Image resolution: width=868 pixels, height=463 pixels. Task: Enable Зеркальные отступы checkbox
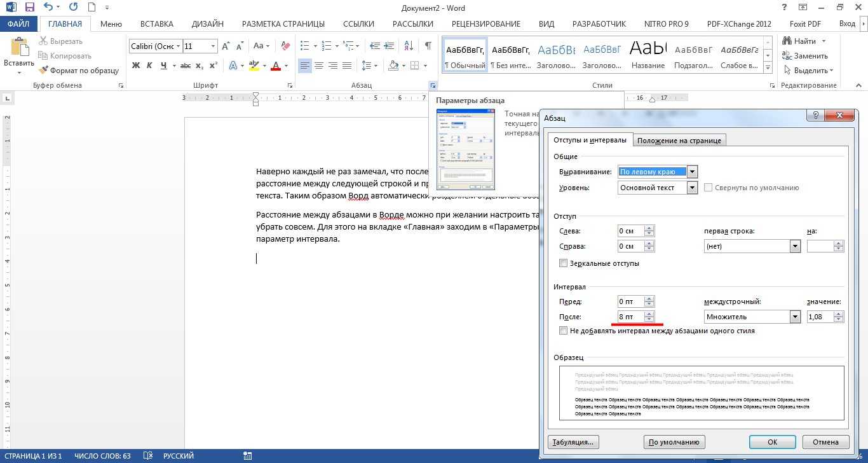tap(563, 263)
